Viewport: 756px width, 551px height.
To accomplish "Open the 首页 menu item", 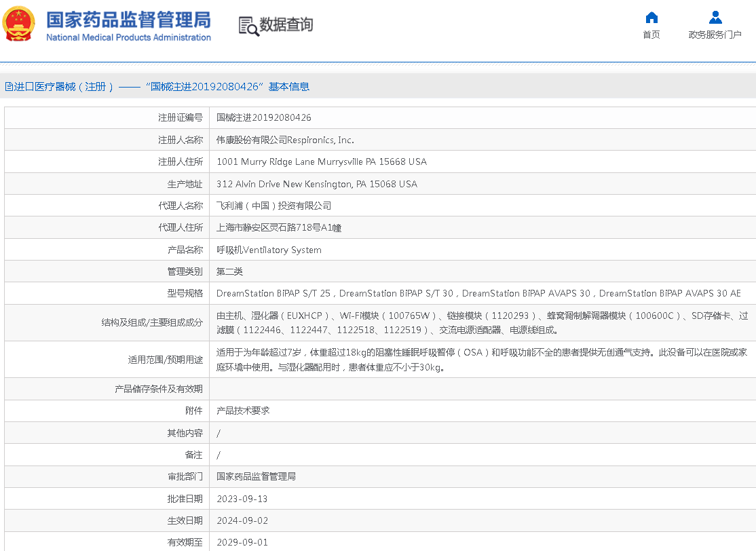I will pos(651,35).
